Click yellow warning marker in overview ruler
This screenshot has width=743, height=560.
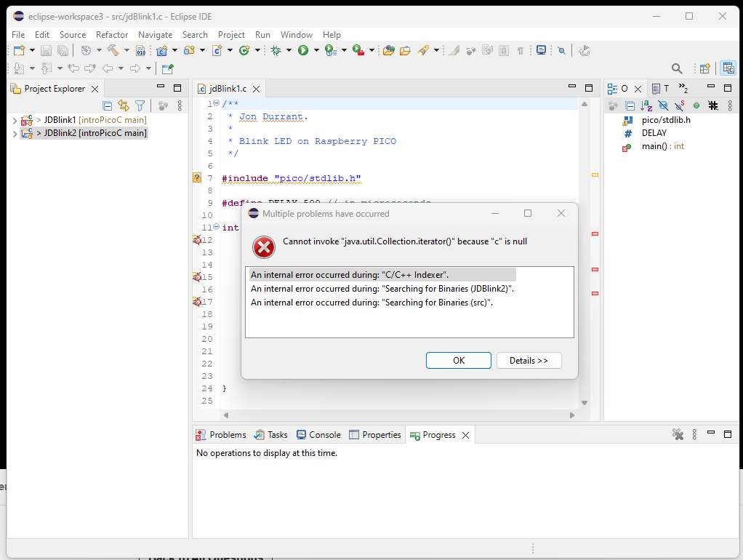click(x=595, y=175)
